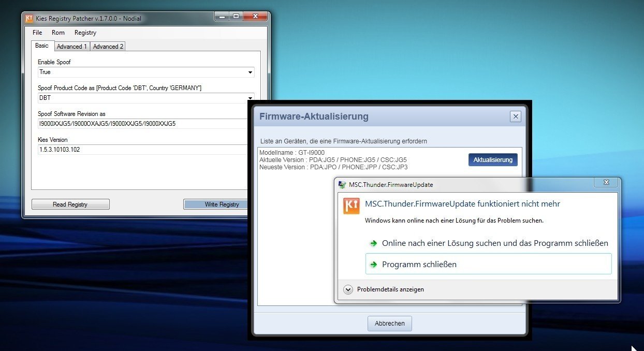Screen dimensions: 644x351
Task: Choose 'Online nach einer Lösung suchen' option
Action: 489,243
